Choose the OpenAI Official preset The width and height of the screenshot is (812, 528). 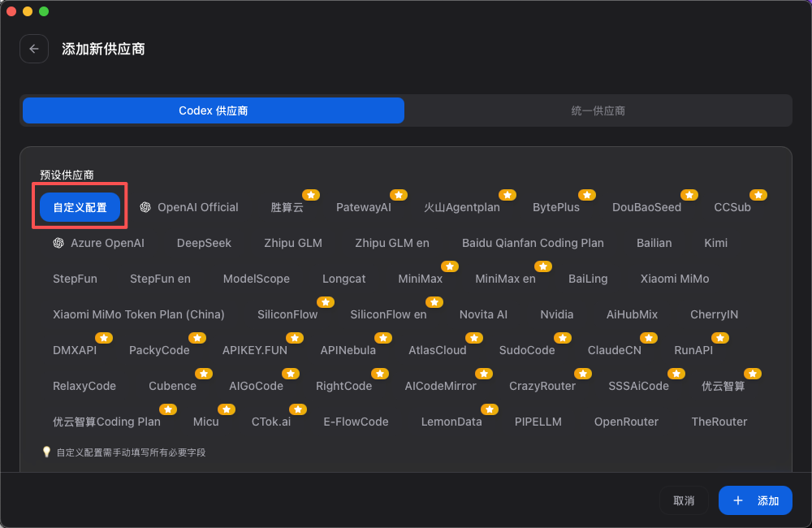pyautogui.click(x=189, y=207)
